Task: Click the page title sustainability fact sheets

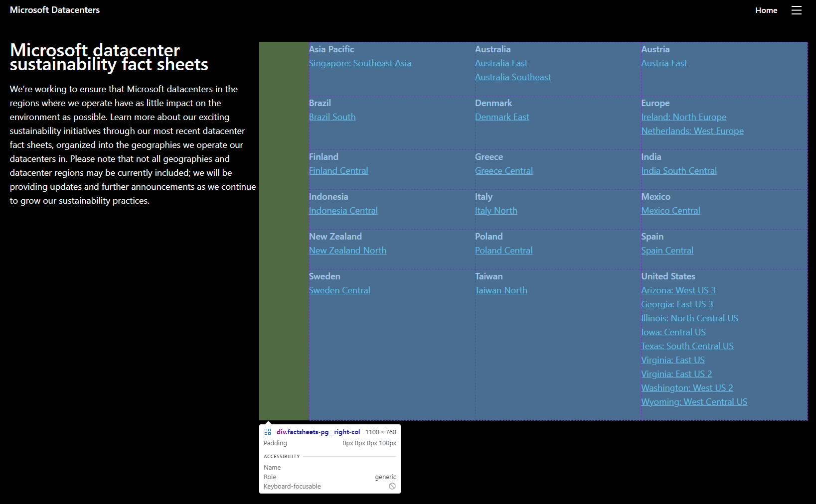Action: (x=109, y=57)
